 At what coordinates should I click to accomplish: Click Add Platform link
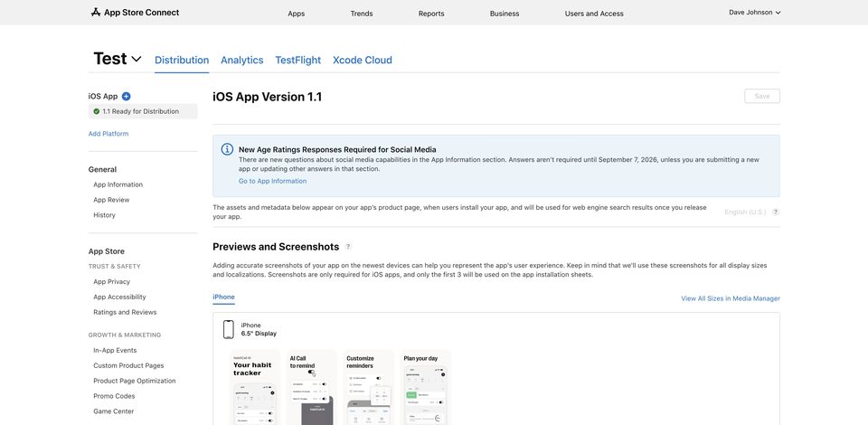[x=108, y=134]
